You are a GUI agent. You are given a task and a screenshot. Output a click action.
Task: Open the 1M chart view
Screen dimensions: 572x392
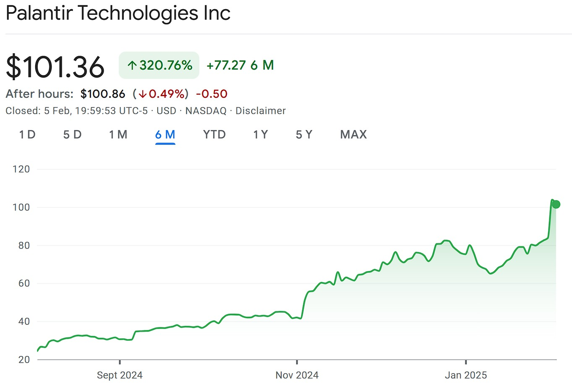click(118, 135)
